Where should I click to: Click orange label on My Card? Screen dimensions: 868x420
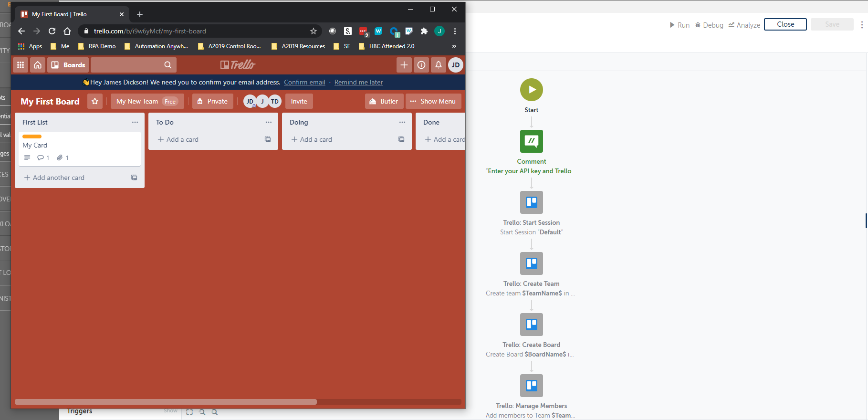coord(32,136)
